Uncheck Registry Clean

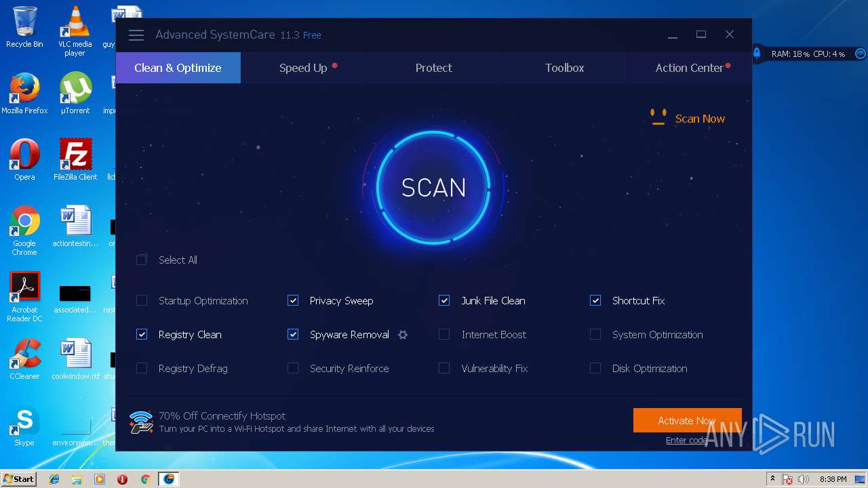pyautogui.click(x=142, y=335)
